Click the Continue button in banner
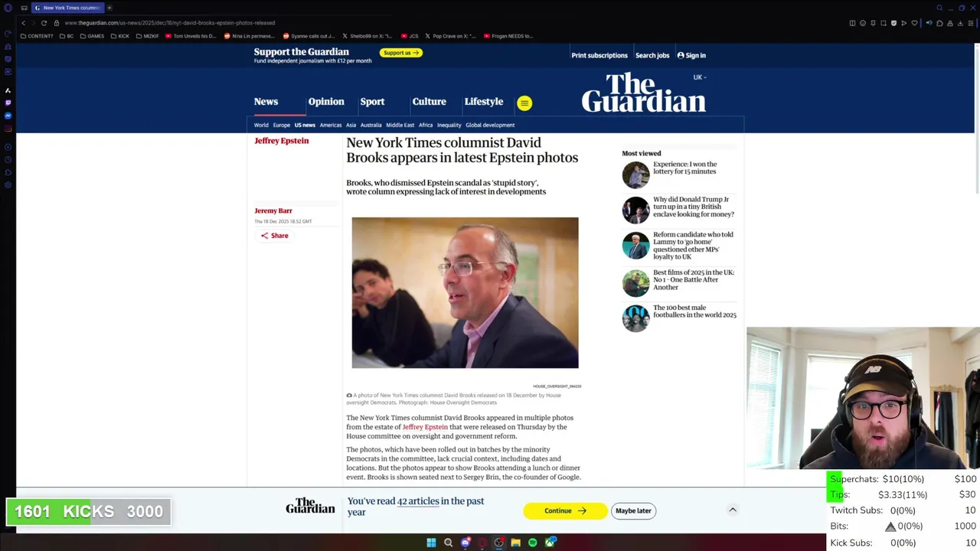This screenshot has height=551, width=980. click(x=565, y=510)
